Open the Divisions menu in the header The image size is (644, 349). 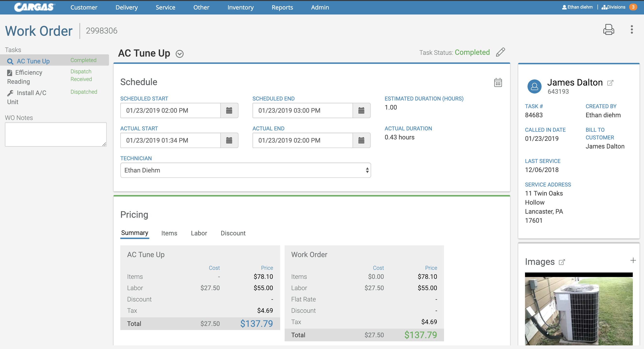613,7
